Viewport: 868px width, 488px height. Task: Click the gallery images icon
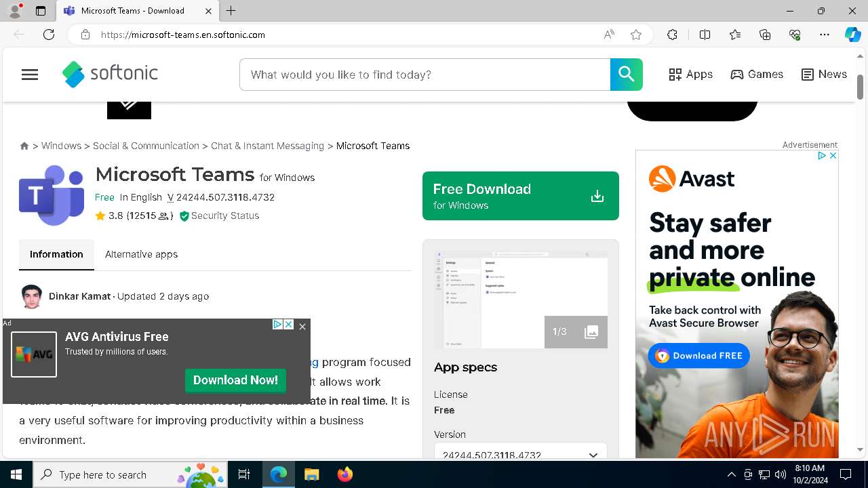pos(591,331)
